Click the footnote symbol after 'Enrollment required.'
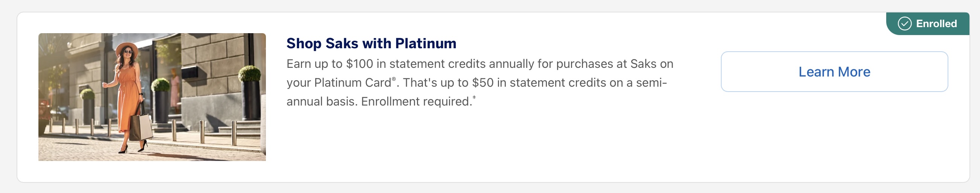980x193 pixels. click(474, 98)
